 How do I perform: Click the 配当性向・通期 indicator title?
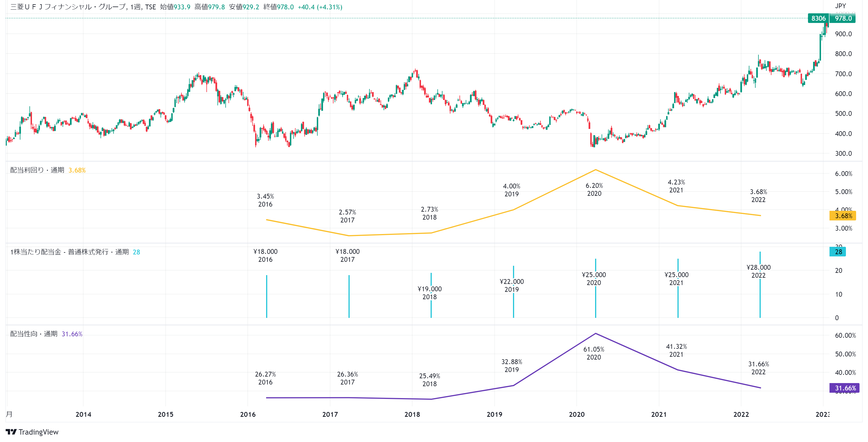(34, 334)
